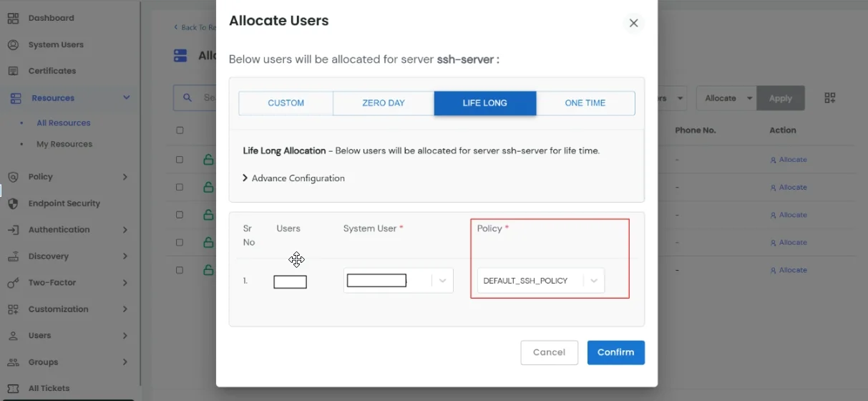Close the Allocate Users dialog
The width and height of the screenshot is (868, 401).
(633, 23)
